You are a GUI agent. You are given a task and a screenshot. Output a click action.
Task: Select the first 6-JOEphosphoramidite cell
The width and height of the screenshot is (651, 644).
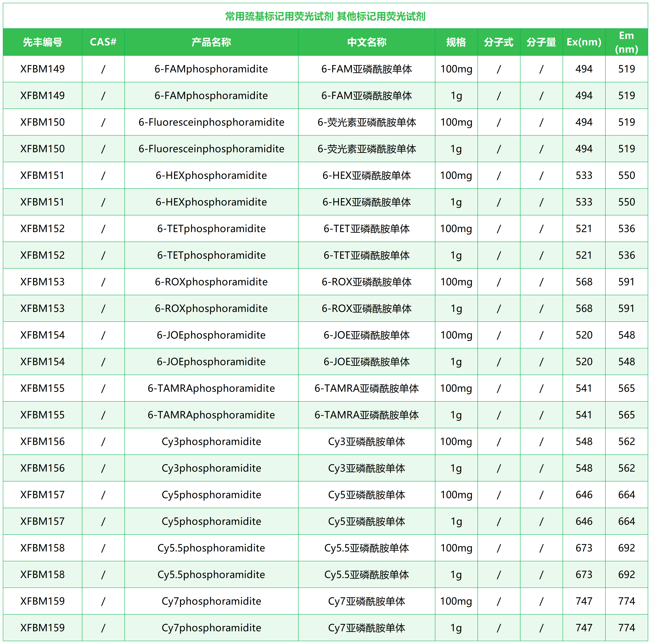(x=211, y=335)
